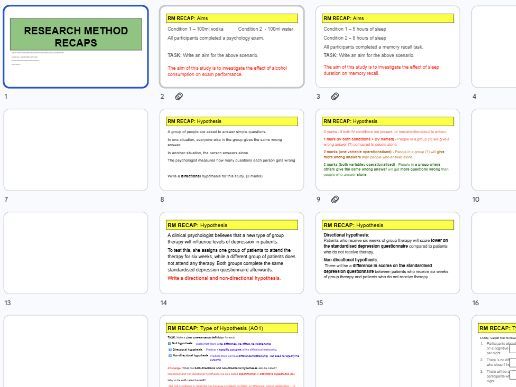Click slide number label 7

pyautogui.click(x=6, y=200)
